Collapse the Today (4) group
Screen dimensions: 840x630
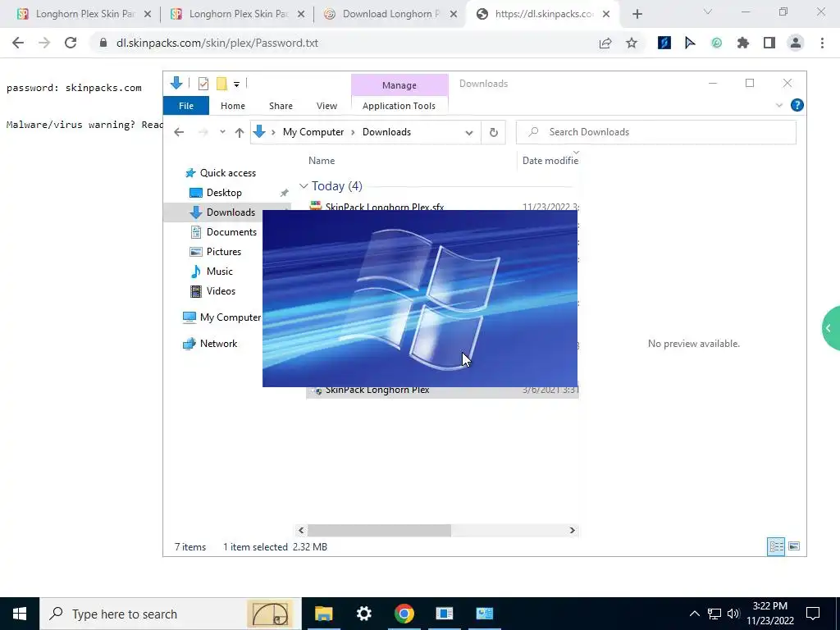click(x=304, y=186)
